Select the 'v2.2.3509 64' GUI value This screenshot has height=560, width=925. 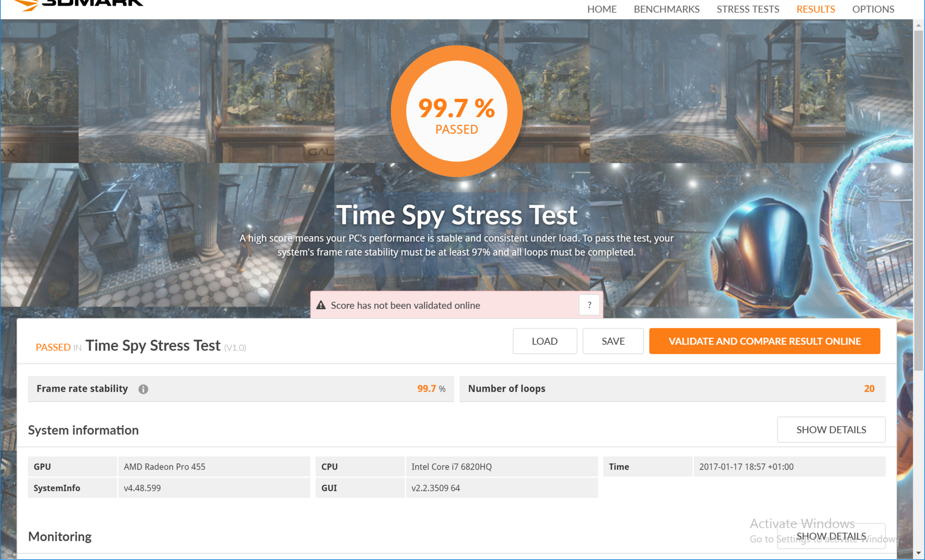coord(436,488)
